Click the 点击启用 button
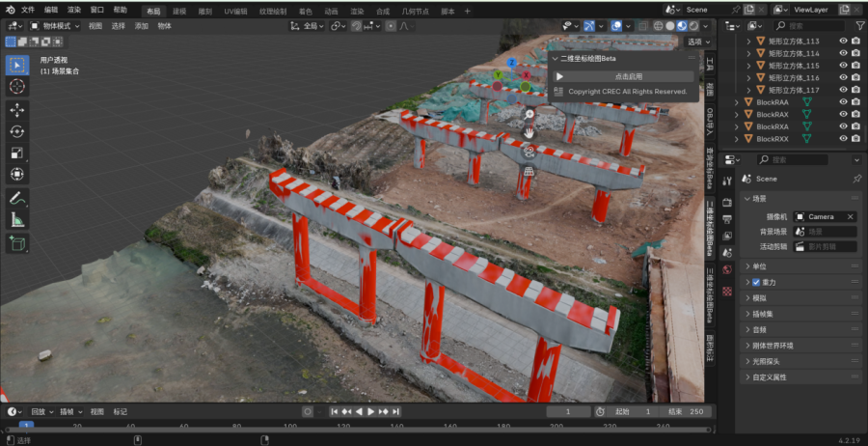 [628, 76]
